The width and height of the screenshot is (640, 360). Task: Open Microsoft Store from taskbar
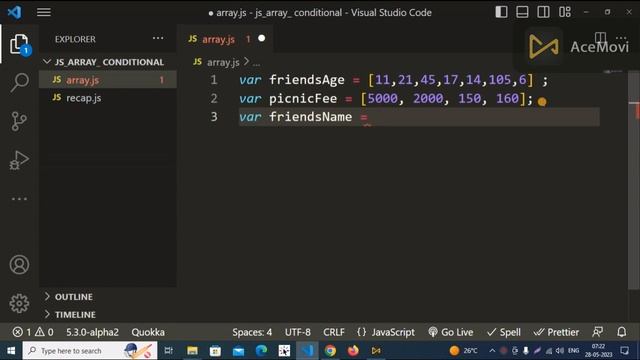215,351
